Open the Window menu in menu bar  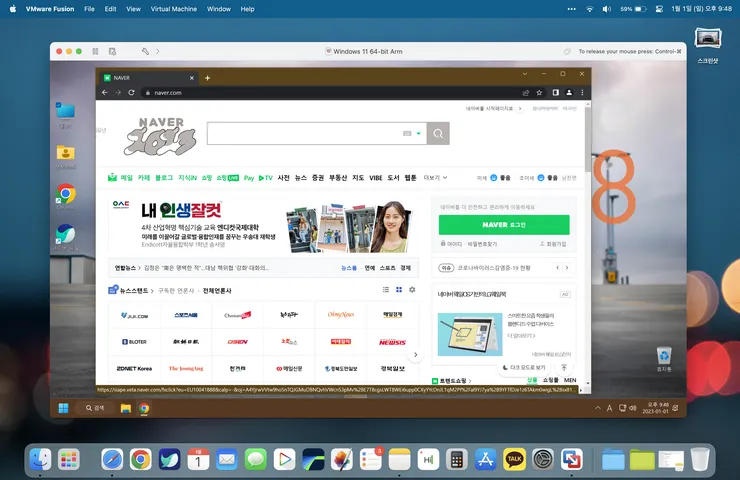pos(219,8)
